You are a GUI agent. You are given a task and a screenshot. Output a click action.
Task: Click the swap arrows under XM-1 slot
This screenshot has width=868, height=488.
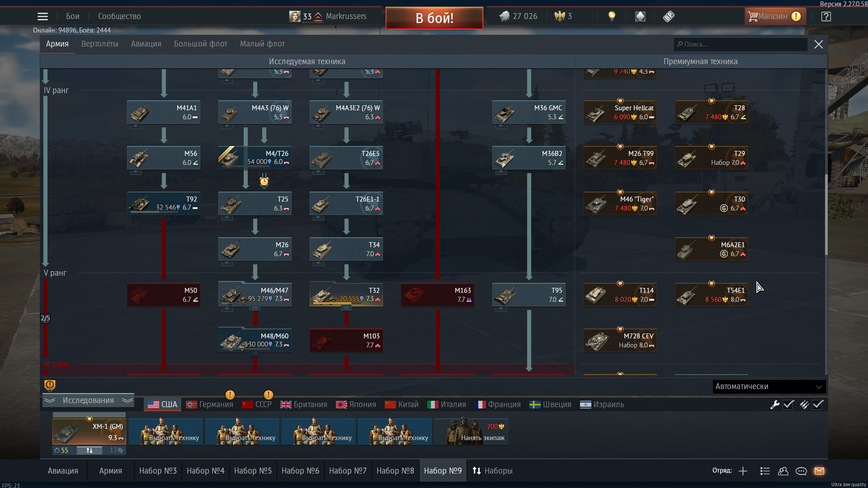coord(90,450)
